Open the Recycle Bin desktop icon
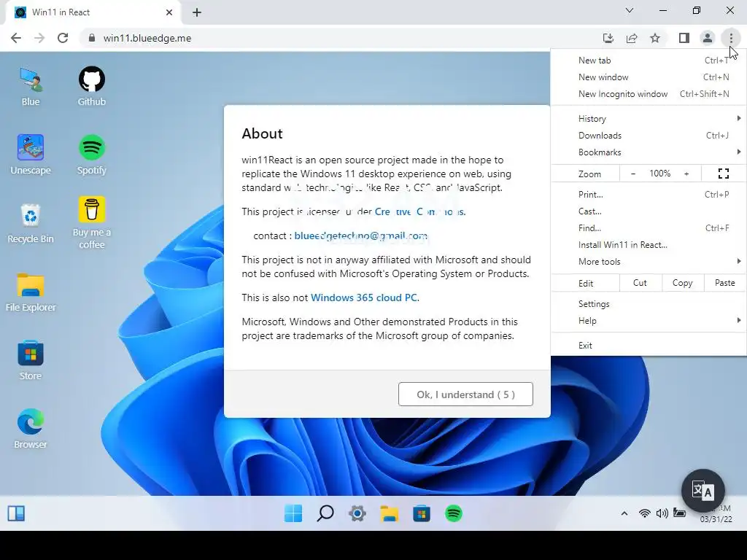Image resolution: width=747 pixels, height=560 pixels. point(31,223)
